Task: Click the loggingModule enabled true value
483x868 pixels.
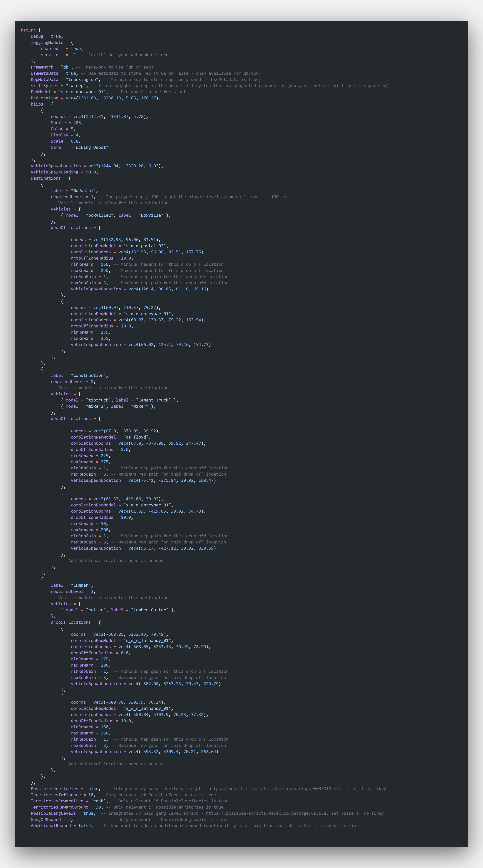Action: [x=76, y=49]
